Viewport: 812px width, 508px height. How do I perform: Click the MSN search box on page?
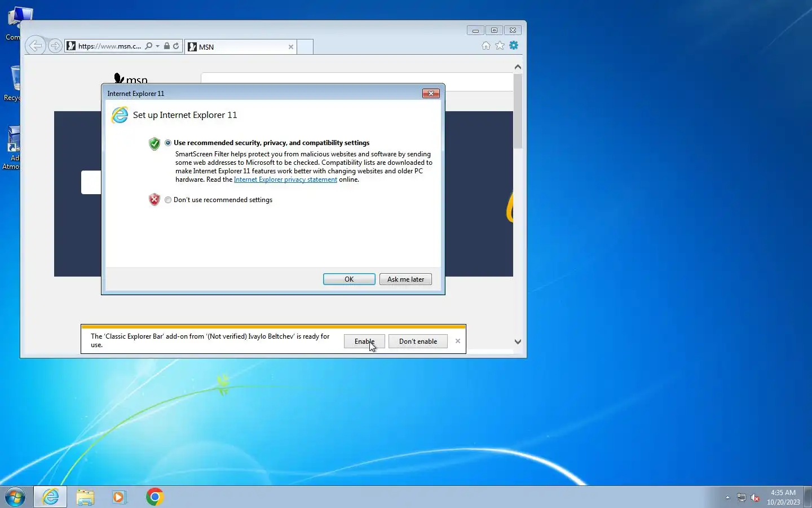356,81
